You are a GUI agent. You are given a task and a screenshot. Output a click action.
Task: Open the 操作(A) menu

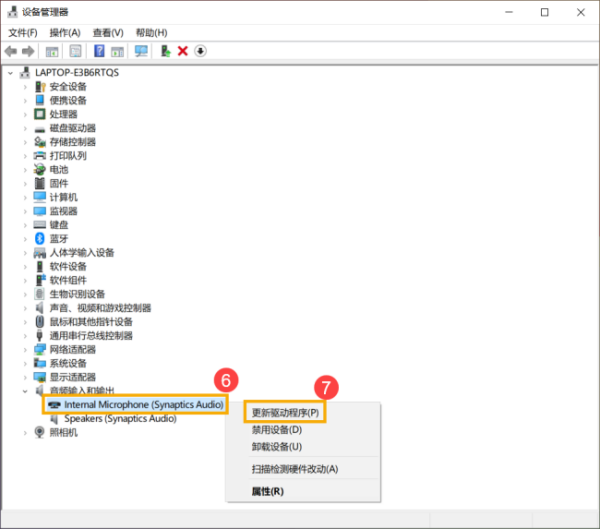tap(65, 33)
